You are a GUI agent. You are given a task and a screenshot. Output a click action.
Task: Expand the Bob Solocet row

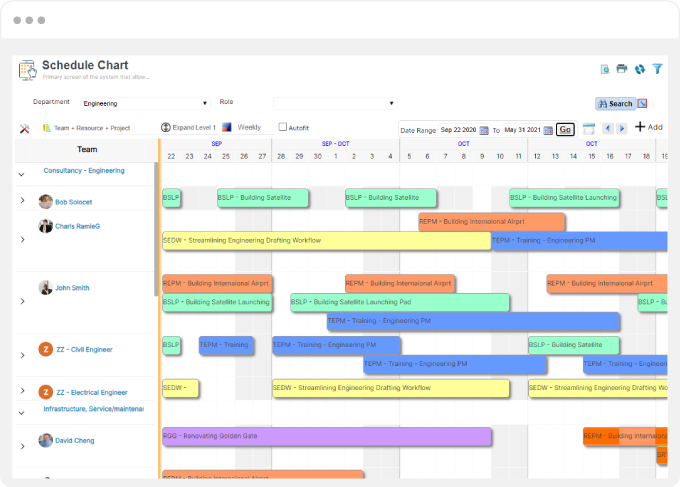tap(22, 200)
